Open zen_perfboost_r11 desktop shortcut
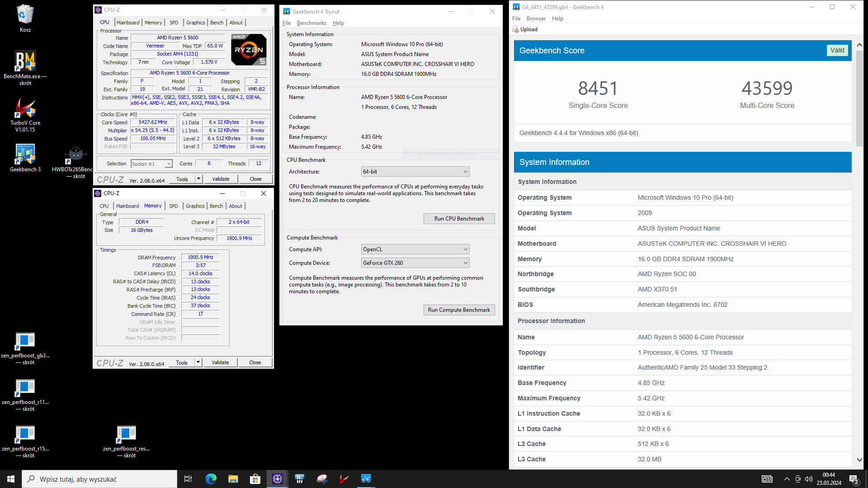The image size is (868, 488). click(x=25, y=395)
